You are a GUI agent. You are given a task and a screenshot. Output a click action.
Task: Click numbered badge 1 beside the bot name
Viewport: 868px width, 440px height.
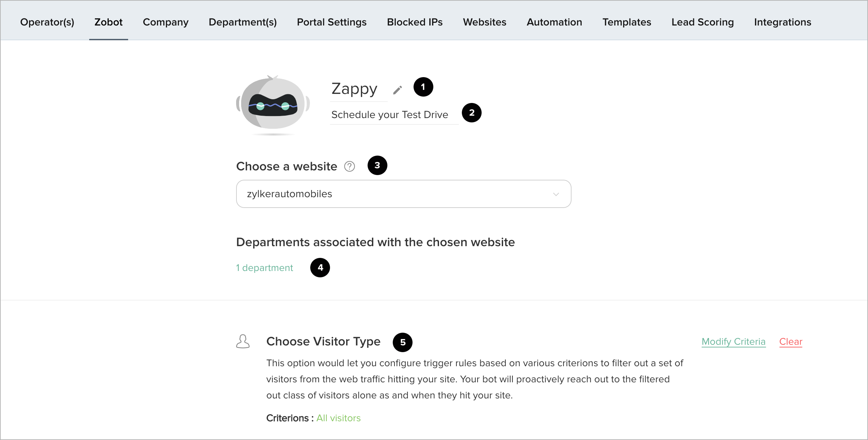tap(423, 87)
